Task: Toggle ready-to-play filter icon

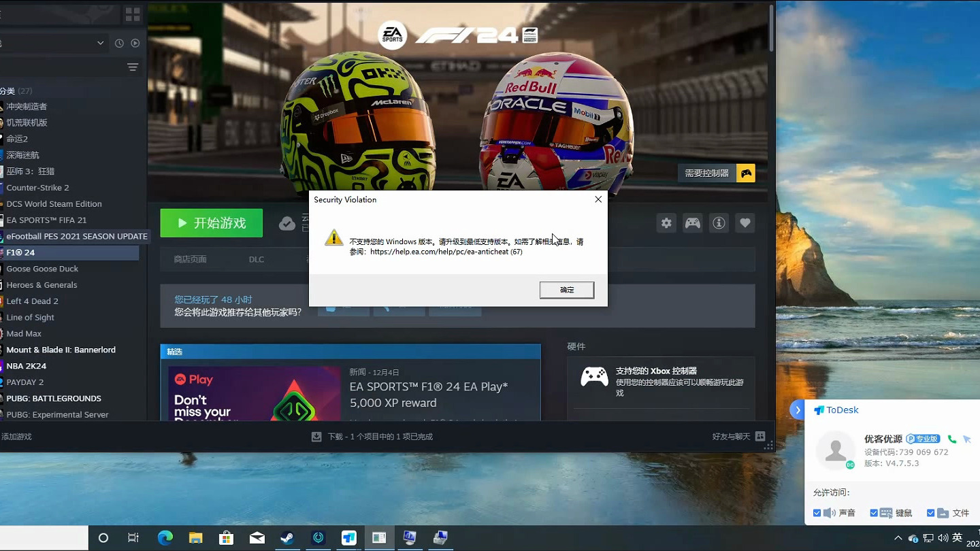Action: pos(135,43)
